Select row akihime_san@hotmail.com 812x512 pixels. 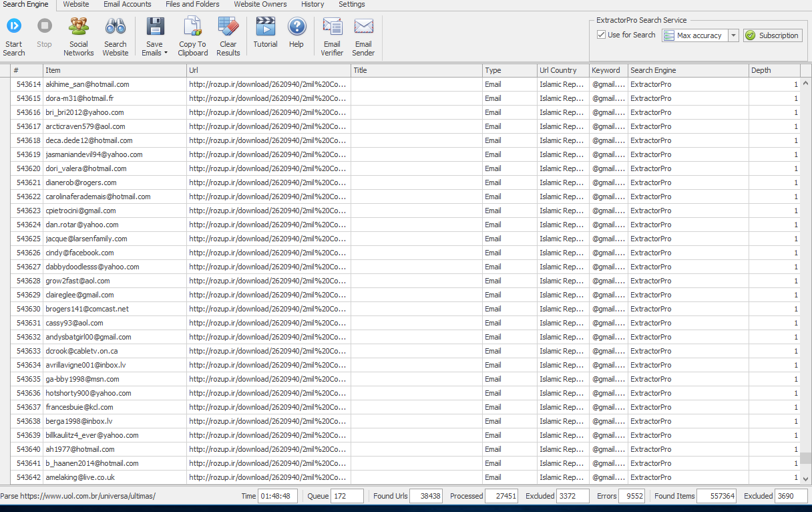click(x=406, y=84)
